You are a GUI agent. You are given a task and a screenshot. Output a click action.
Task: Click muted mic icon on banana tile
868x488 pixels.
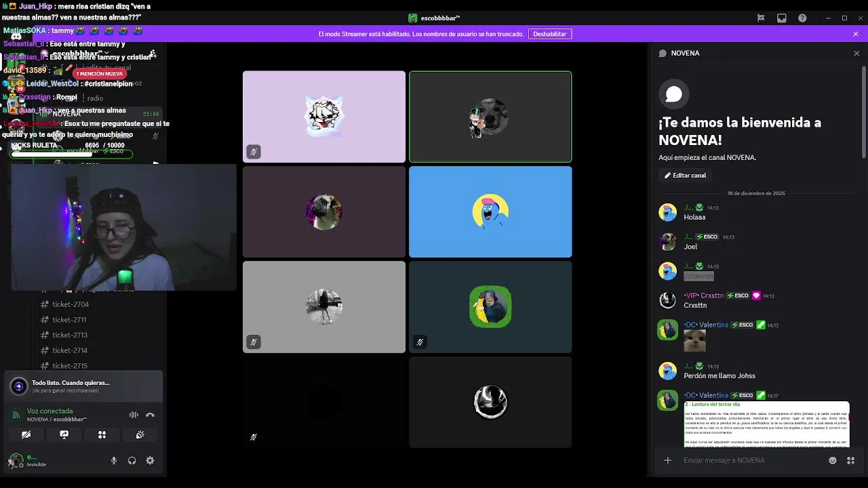coord(420,342)
